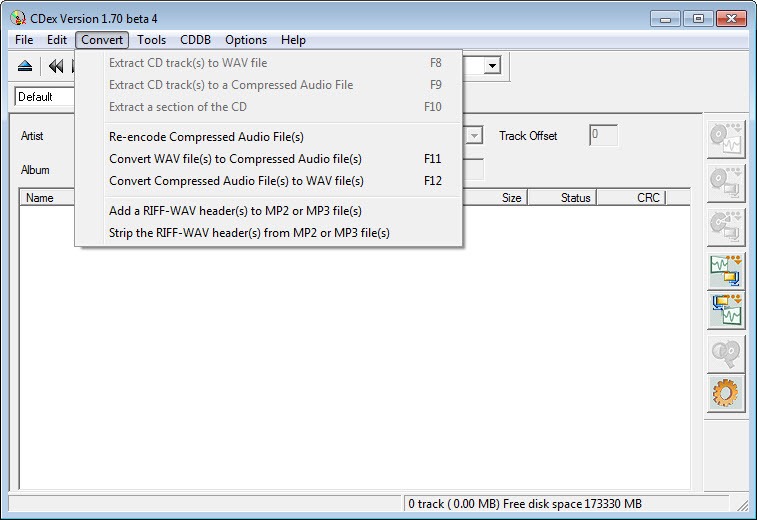757x520 pixels.
Task: Click the CDDB query sidebar icon
Action: [x=726, y=354]
